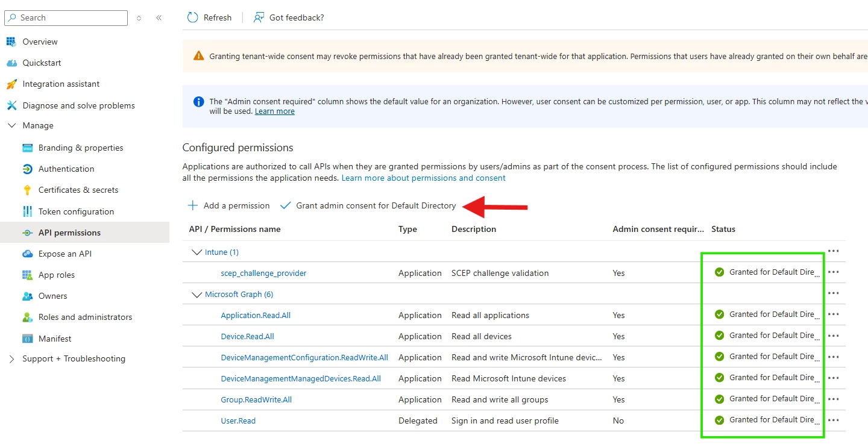Image resolution: width=868 pixels, height=444 pixels.
Task: Click the Quickstart cloud icon
Action: 11,63
